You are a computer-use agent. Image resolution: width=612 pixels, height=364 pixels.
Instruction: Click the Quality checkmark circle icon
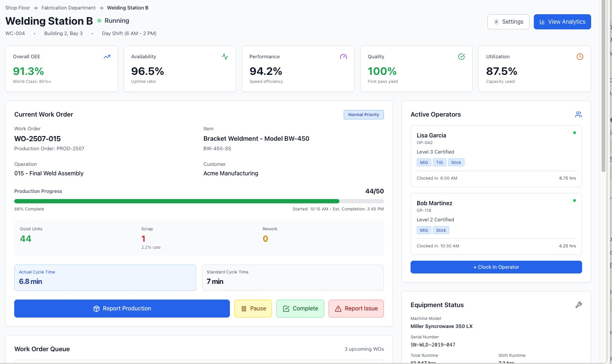pyautogui.click(x=462, y=57)
